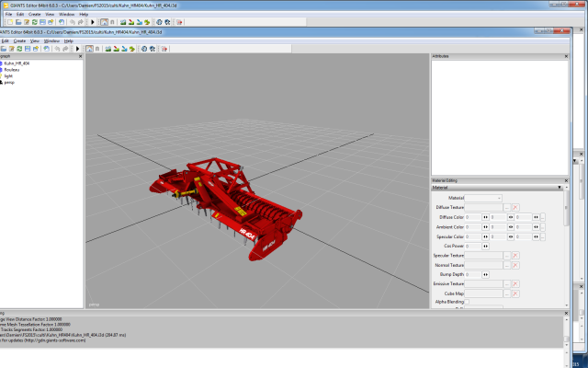This screenshot has height=368, width=588.
Task: Click the globe icon in back window toolbar
Action: [159, 22]
